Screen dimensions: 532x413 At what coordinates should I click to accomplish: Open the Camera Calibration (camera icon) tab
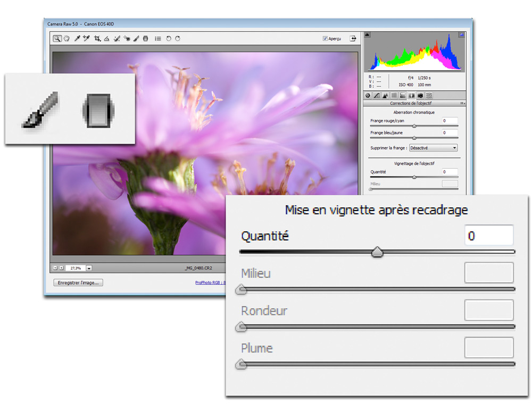(420, 96)
